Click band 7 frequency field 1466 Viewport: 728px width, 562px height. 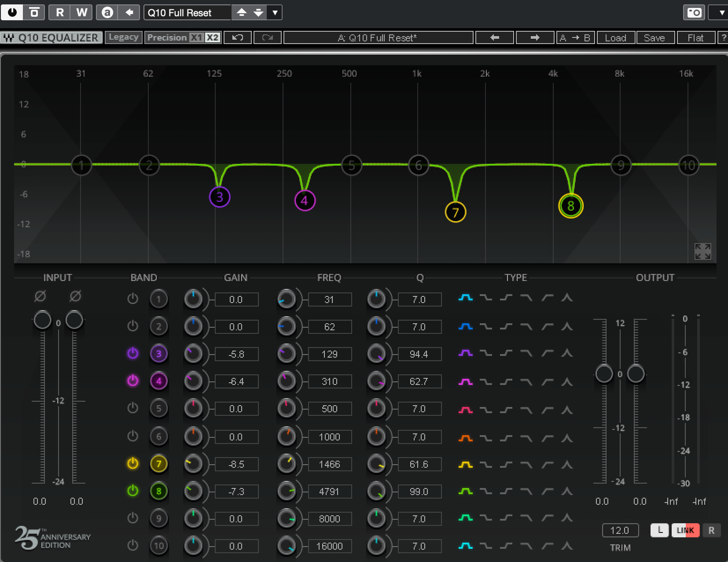330,464
